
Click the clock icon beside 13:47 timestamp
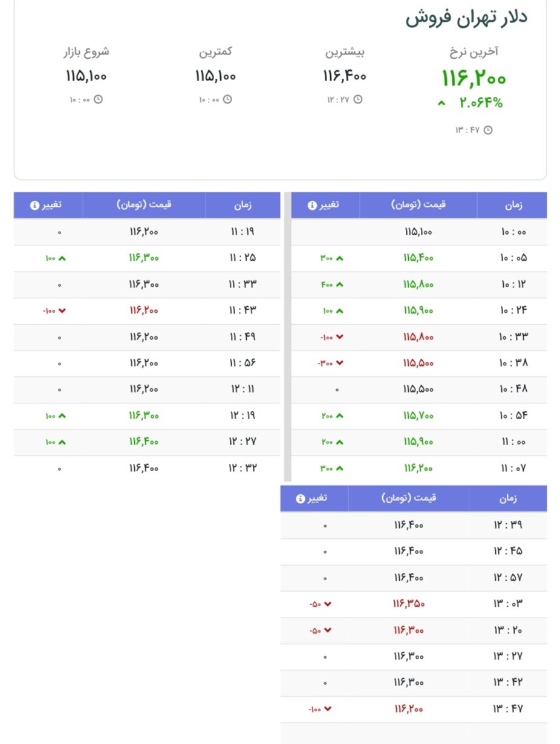click(x=489, y=129)
